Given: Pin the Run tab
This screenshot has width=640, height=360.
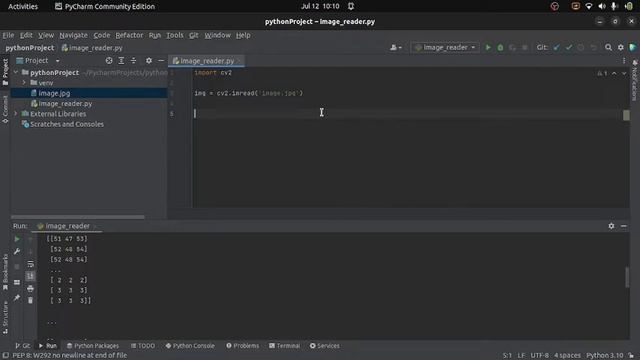Looking at the screenshot, I should point(17,298).
